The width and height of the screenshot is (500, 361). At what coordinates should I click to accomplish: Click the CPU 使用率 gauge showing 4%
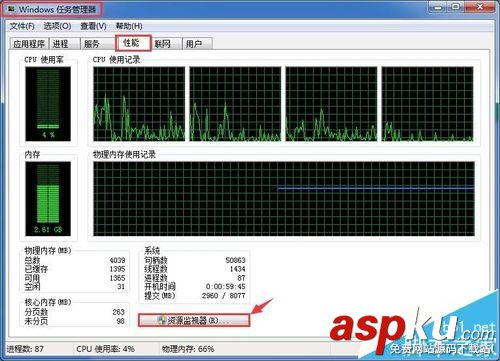48,104
